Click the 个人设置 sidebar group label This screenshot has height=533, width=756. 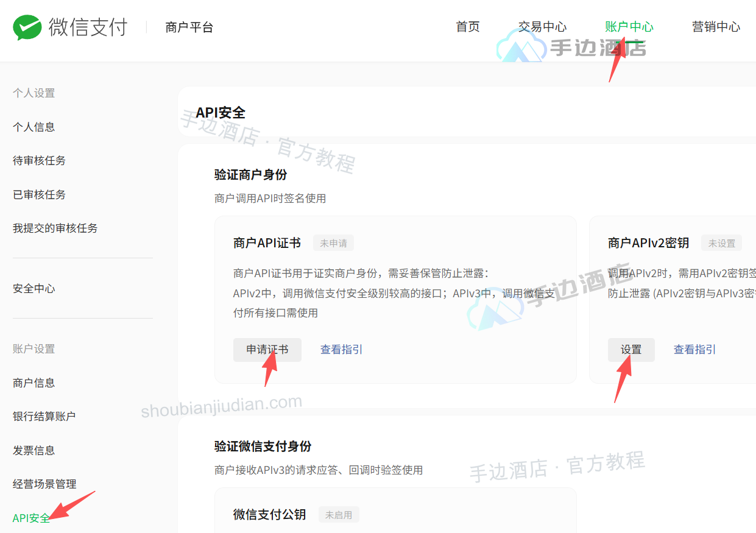coord(34,93)
